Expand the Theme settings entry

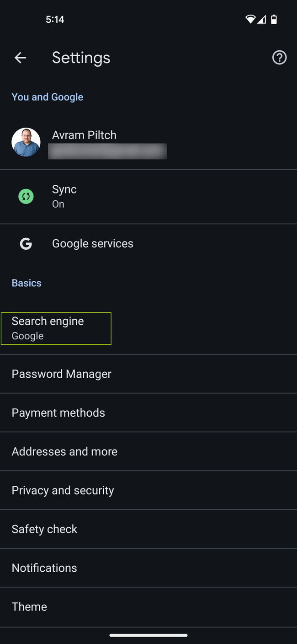coord(148,606)
